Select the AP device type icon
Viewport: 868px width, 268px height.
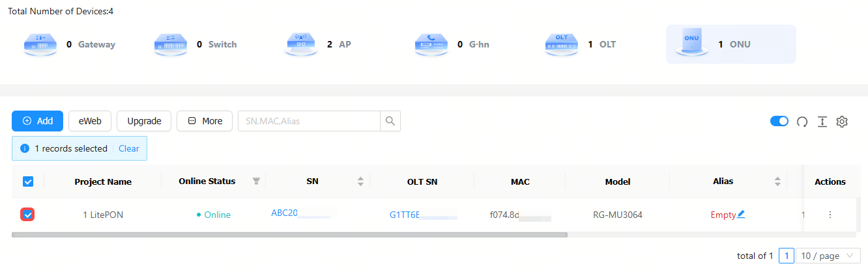pos(300,45)
